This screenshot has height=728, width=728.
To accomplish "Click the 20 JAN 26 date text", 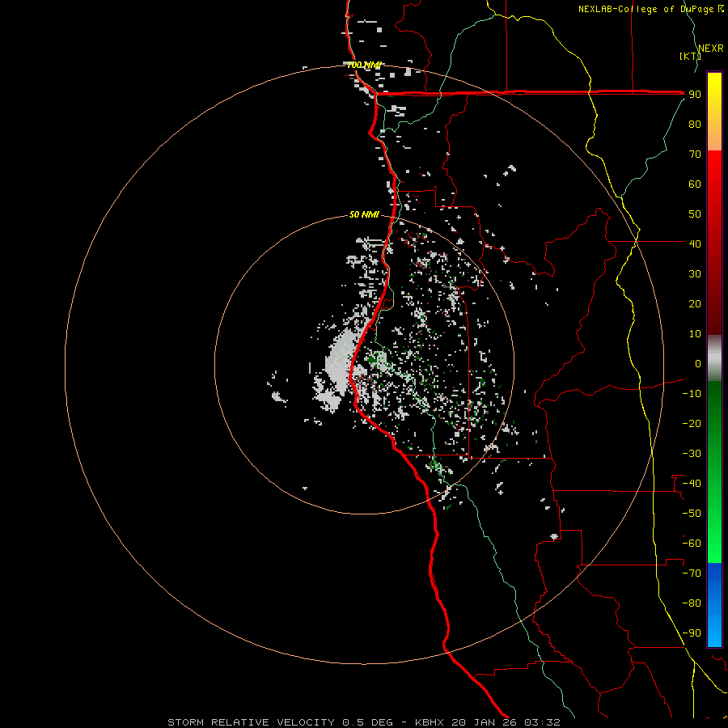I will pos(484,722).
